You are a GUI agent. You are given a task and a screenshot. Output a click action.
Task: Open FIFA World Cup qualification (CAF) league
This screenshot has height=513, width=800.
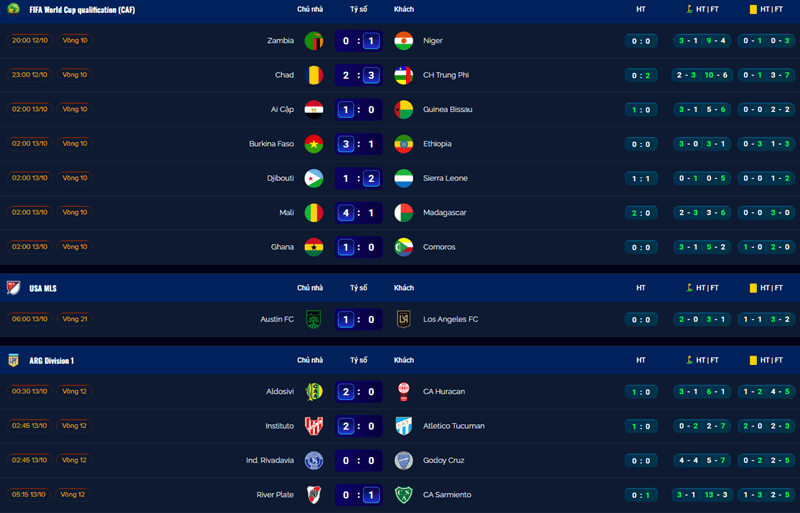(82, 10)
